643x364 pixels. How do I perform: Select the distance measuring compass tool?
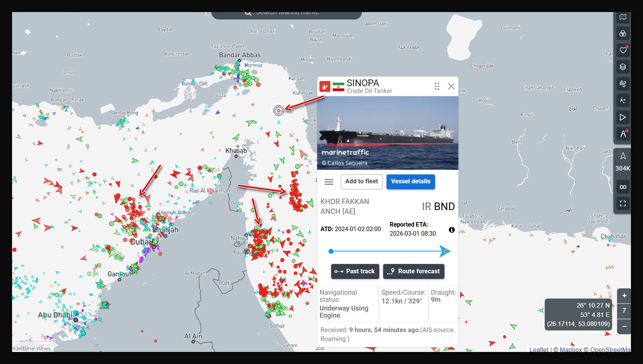click(x=623, y=134)
